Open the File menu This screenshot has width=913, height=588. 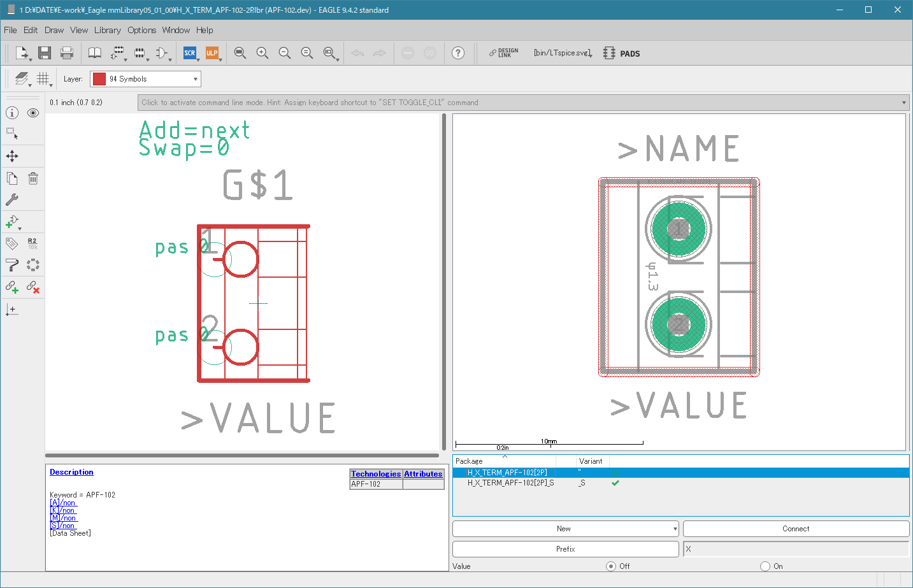[10, 30]
